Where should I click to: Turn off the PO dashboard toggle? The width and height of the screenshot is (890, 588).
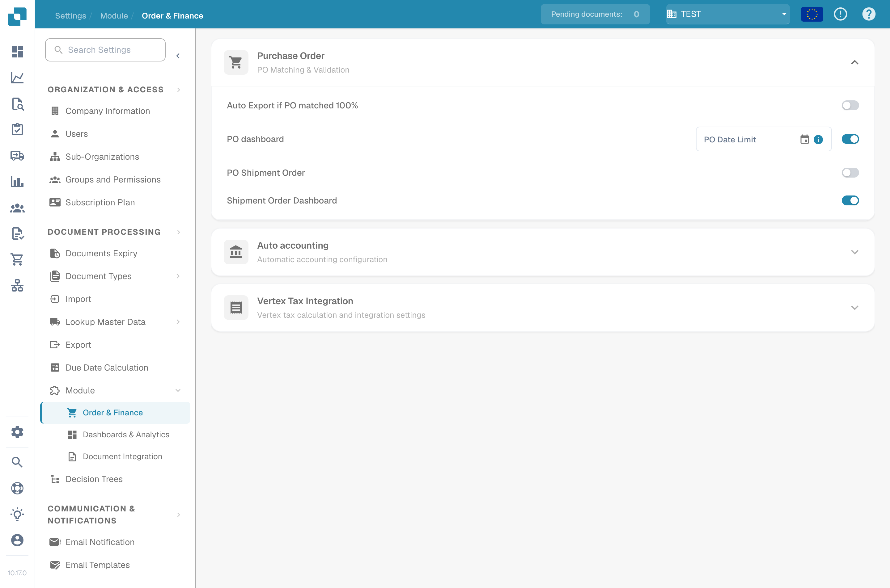[850, 139]
